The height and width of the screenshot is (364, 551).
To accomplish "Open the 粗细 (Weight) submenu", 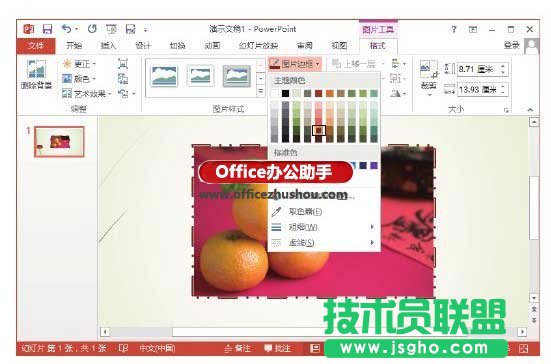I will pyautogui.click(x=324, y=227).
